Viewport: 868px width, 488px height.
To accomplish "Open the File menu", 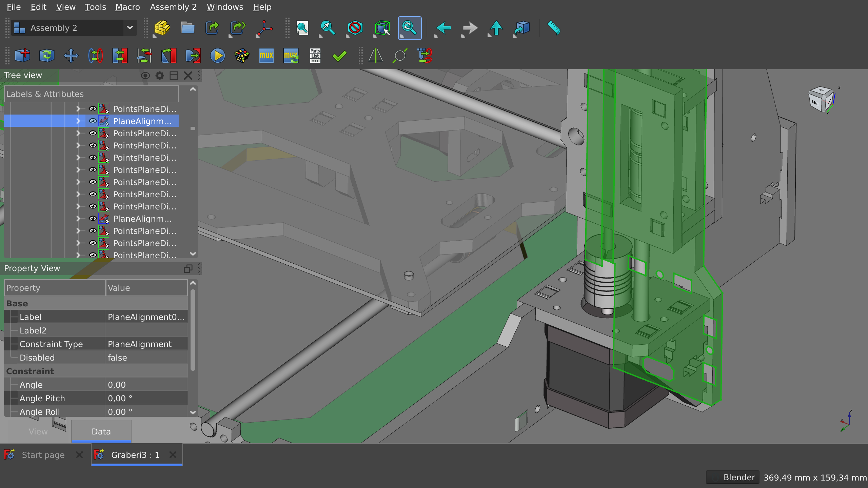I will (x=14, y=7).
